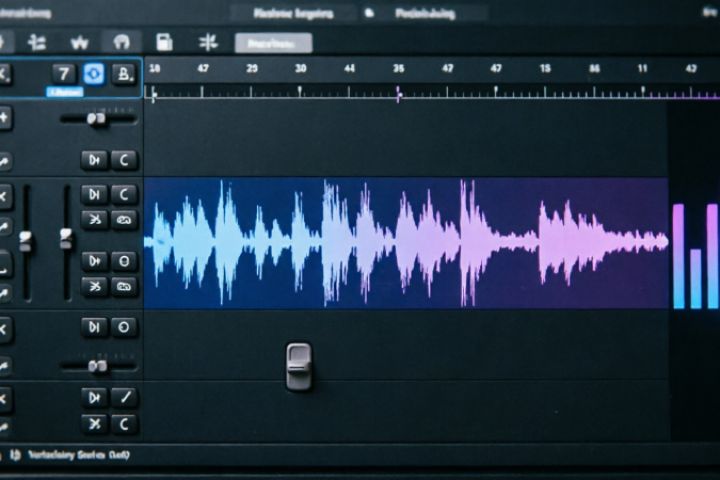Open the mixer sliders tool in the toolbar
Image resolution: width=720 pixels, height=480 pixels.
pyautogui.click(x=37, y=43)
